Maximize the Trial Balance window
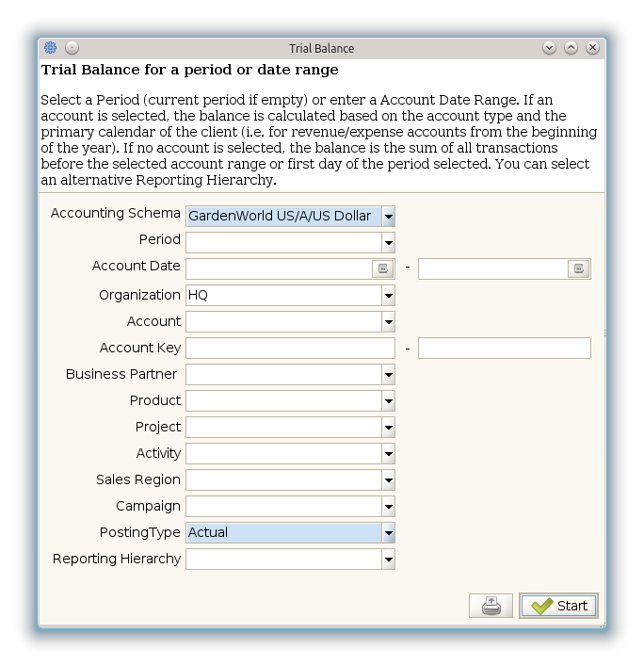The image size is (644, 666). (571, 47)
